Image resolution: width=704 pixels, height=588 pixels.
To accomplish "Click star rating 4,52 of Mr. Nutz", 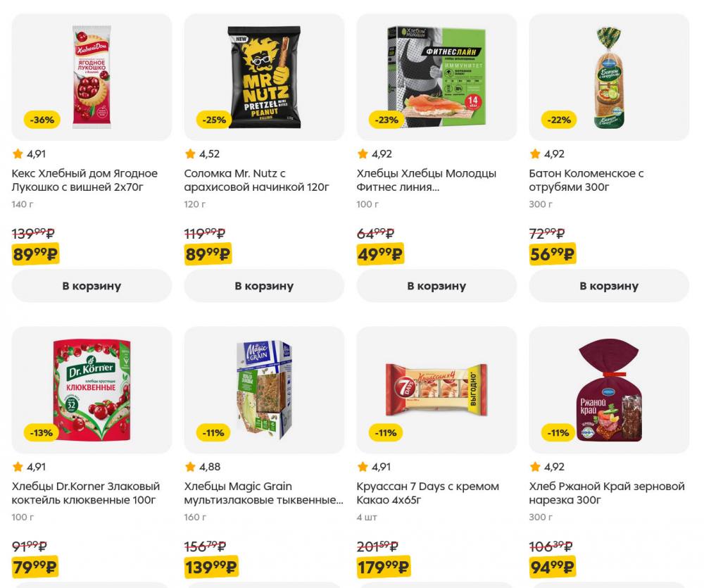I will (x=202, y=154).
